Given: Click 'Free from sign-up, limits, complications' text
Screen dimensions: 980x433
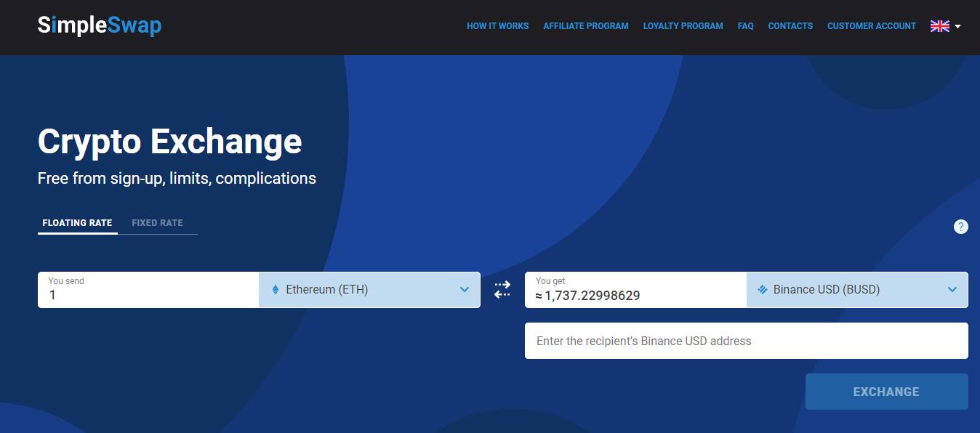Looking at the screenshot, I should tap(177, 178).
